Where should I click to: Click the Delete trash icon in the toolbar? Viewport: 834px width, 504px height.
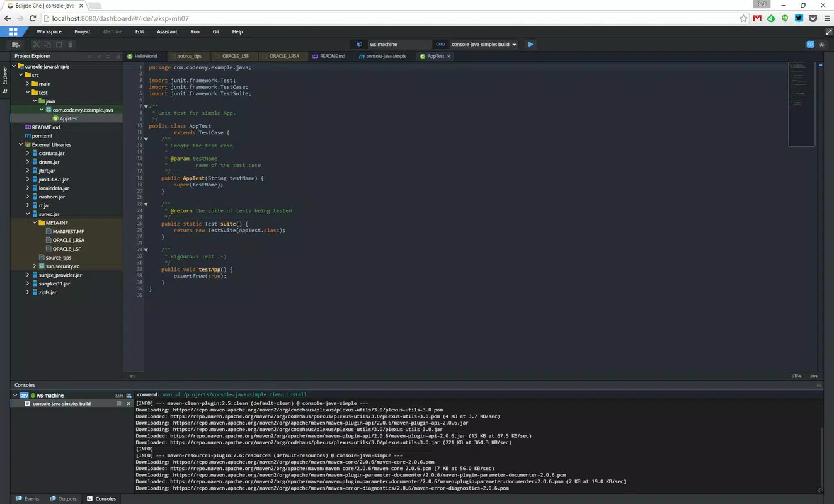click(x=71, y=44)
